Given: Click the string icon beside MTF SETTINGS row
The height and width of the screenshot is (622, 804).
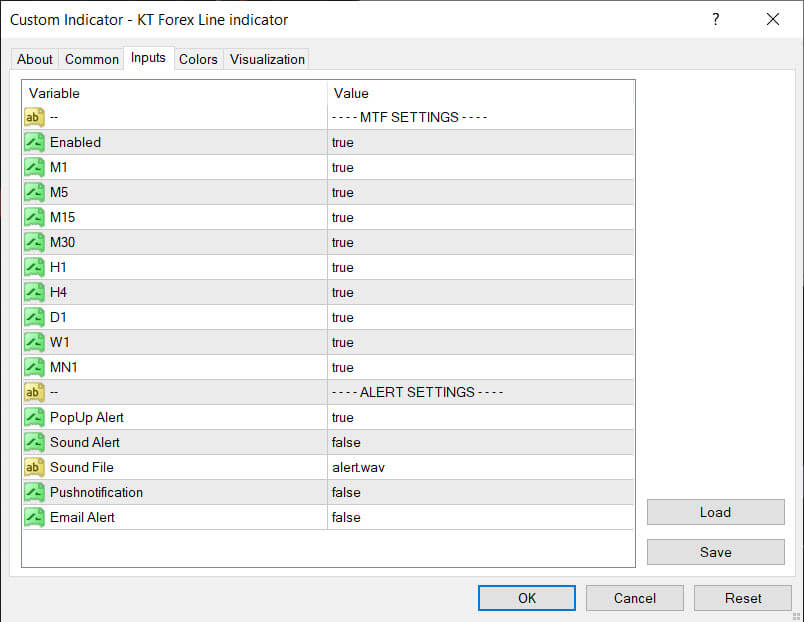Looking at the screenshot, I should (34, 117).
